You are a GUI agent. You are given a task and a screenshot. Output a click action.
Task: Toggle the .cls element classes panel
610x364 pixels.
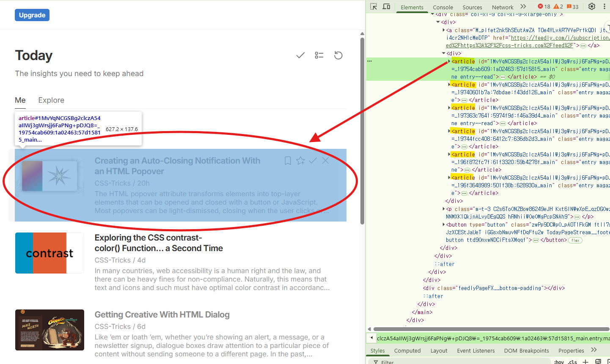coord(572,362)
